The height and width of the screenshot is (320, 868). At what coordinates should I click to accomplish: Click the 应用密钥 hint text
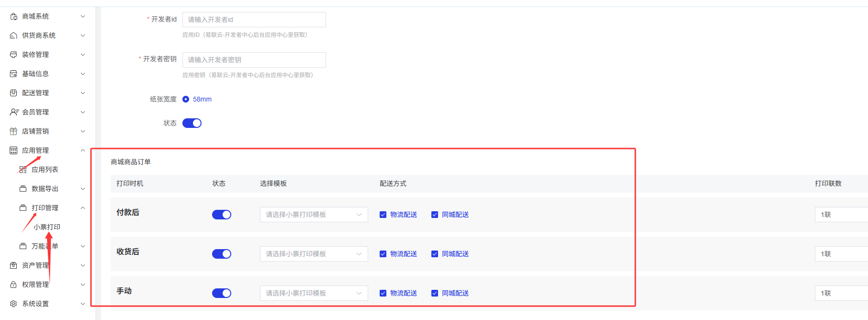point(248,75)
